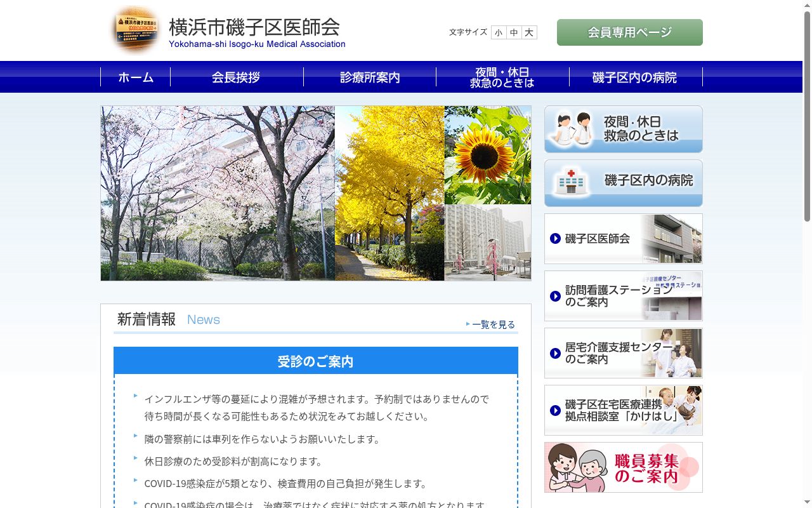Viewport: 812px width, 508px height.
Task: Open 磯子区内の病院 in the navigation bar
Action: click(x=636, y=77)
